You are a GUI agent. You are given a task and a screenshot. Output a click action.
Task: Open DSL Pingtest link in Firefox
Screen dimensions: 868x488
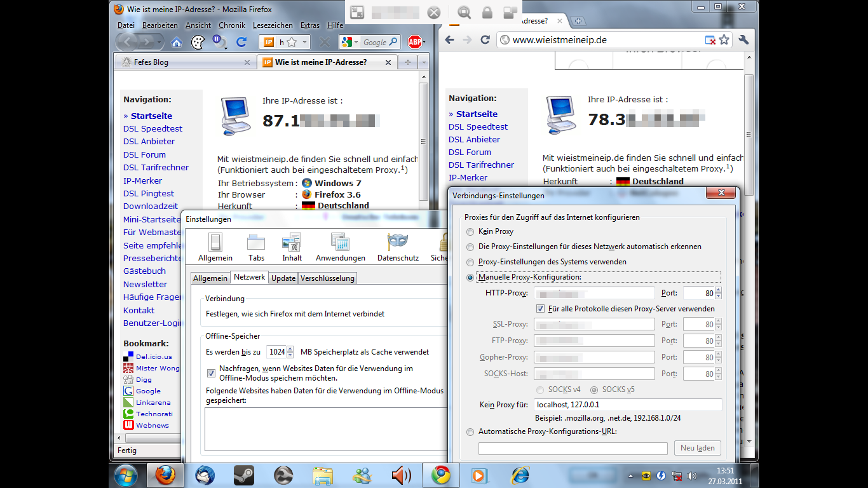[x=149, y=193]
